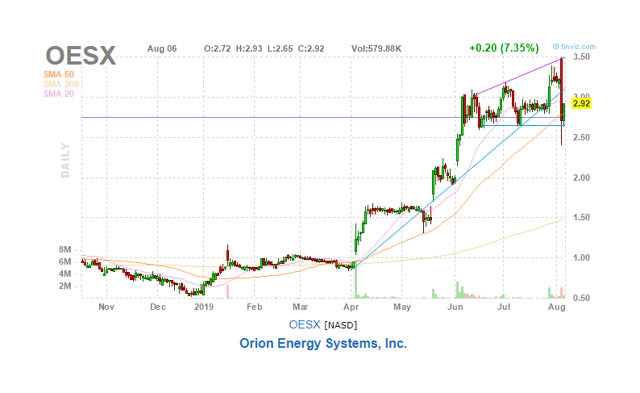This screenshot has height=393, width=640.
Task: Click the Vol:579.88K volume readout
Action: point(376,49)
